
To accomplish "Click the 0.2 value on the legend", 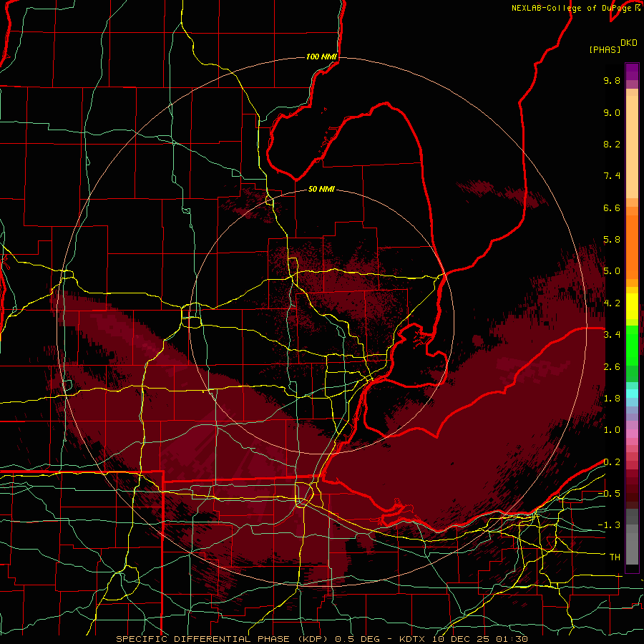I will [612, 462].
